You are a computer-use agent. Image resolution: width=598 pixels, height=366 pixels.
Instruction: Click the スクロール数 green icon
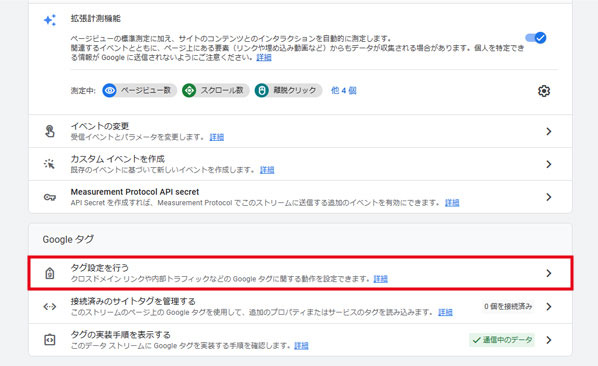pyautogui.click(x=189, y=90)
